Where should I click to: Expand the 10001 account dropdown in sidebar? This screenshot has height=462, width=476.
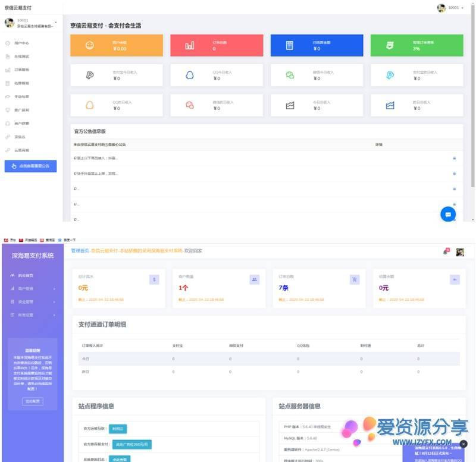(55, 23)
